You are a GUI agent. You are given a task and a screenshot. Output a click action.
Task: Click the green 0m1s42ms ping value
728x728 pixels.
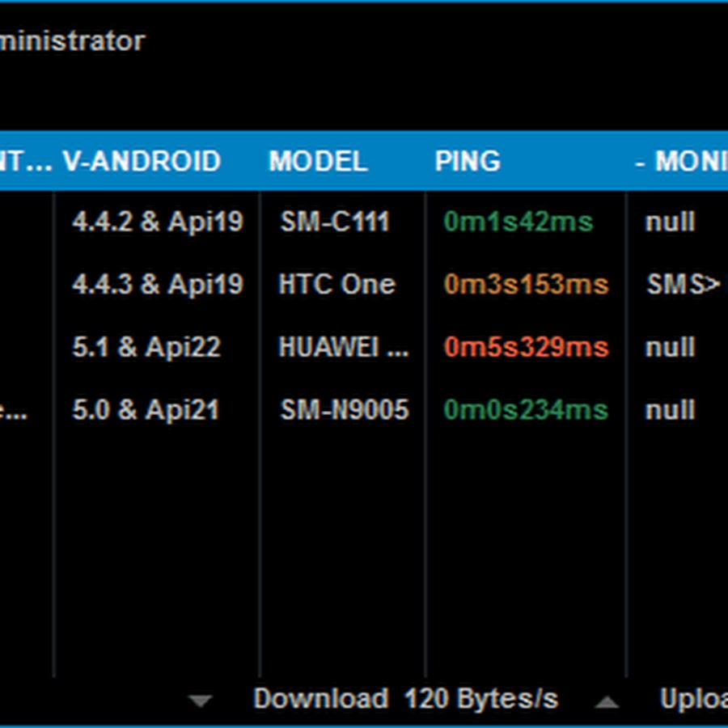pos(518,222)
